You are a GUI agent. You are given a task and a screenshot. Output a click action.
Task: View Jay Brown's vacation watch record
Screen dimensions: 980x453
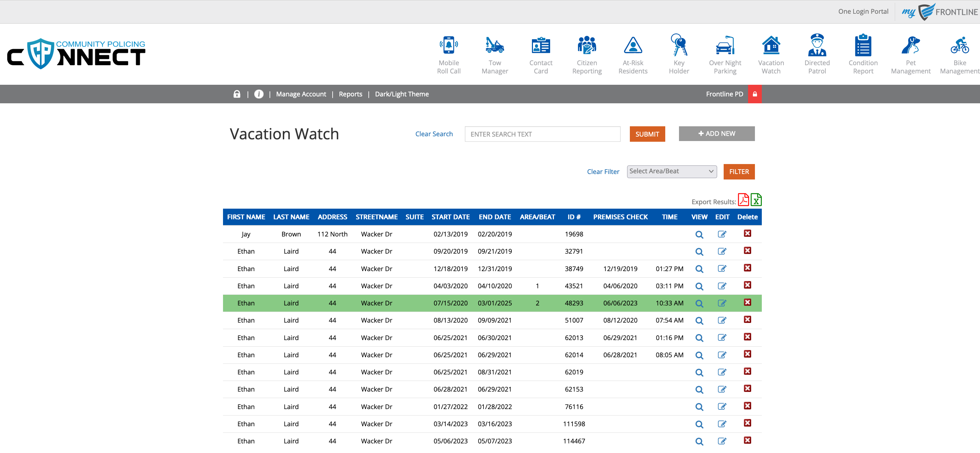coord(699,234)
